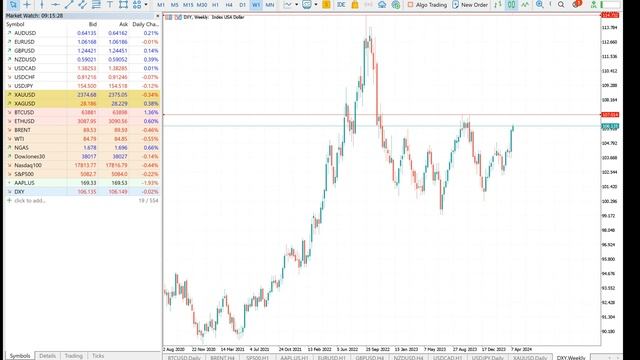
Task: Sort by the Symbol column header
Action: pyautogui.click(x=15, y=24)
